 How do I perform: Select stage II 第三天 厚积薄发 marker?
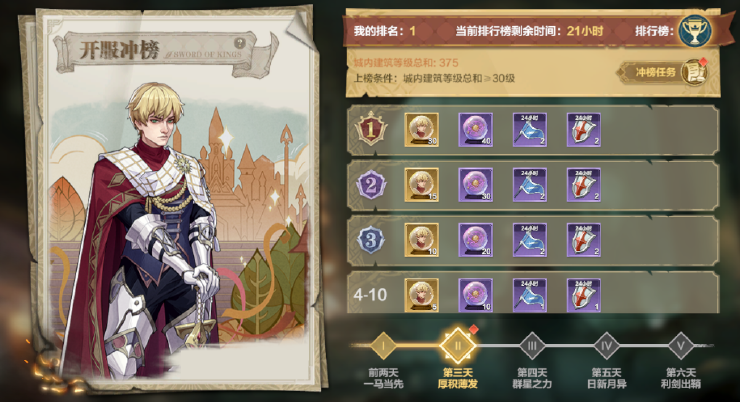click(457, 346)
